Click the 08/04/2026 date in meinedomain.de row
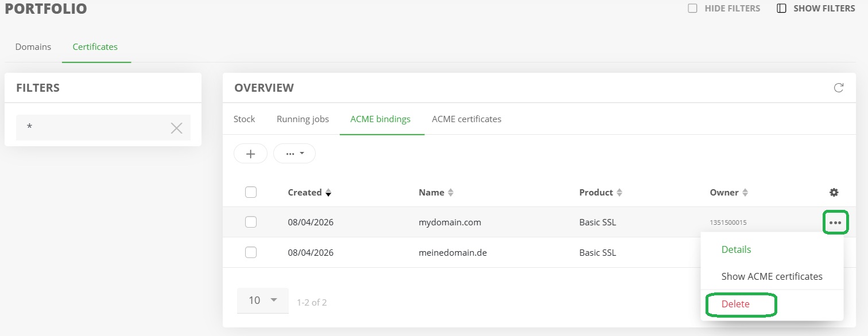This screenshot has height=336, width=868. (311, 252)
